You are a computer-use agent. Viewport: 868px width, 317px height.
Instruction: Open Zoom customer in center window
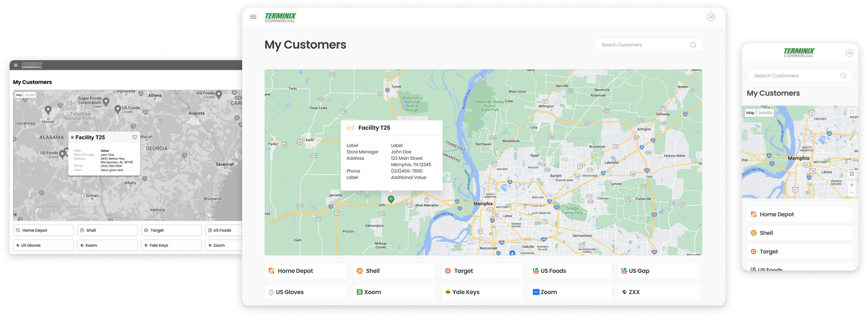[x=570, y=292]
